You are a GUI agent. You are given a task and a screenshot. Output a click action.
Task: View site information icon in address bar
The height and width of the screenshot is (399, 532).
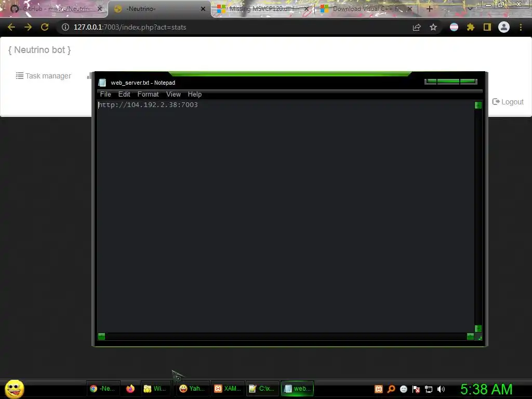pos(65,27)
